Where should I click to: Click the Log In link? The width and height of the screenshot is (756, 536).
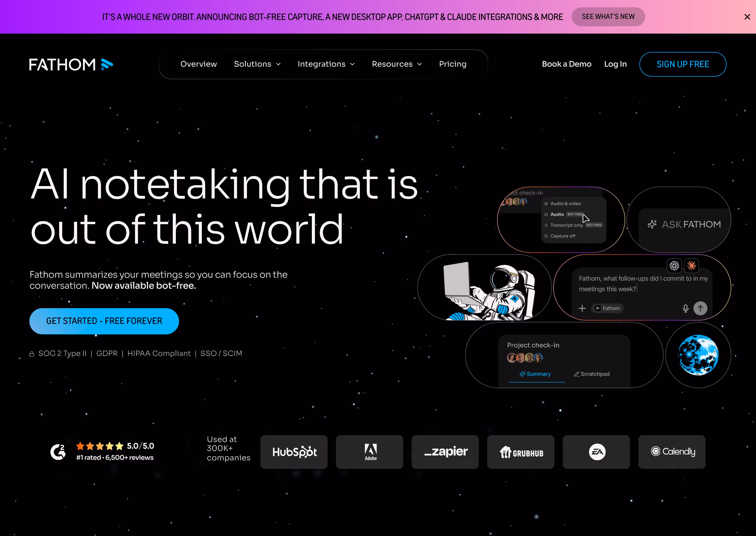point(615,64)
